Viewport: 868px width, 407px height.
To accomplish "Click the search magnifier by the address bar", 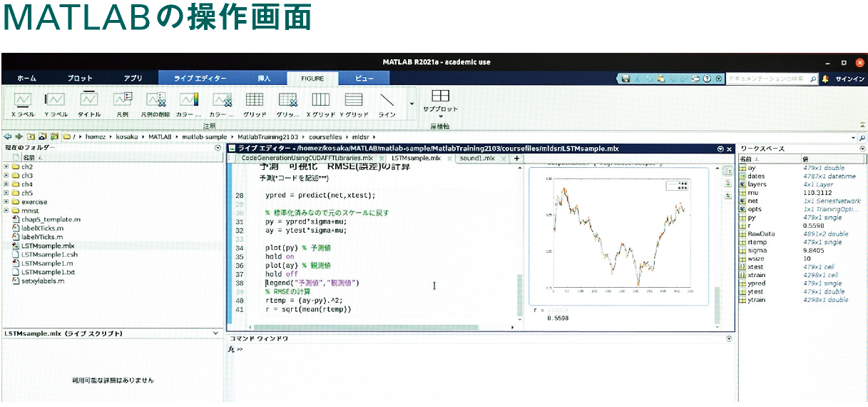I will pyautogui.click(x=862, y=136).
